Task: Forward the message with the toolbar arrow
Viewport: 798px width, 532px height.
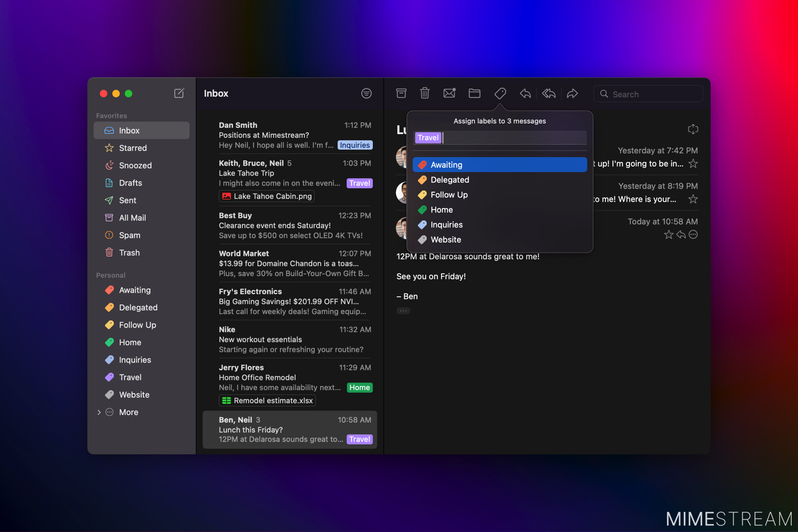Action: coord(572,94)
